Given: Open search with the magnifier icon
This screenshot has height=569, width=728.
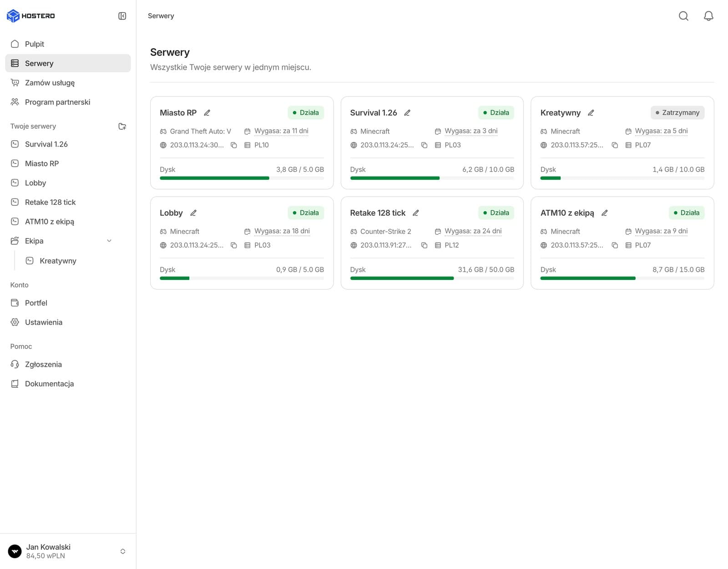Looking at the screenshot, I should click(x=683, y=16).
